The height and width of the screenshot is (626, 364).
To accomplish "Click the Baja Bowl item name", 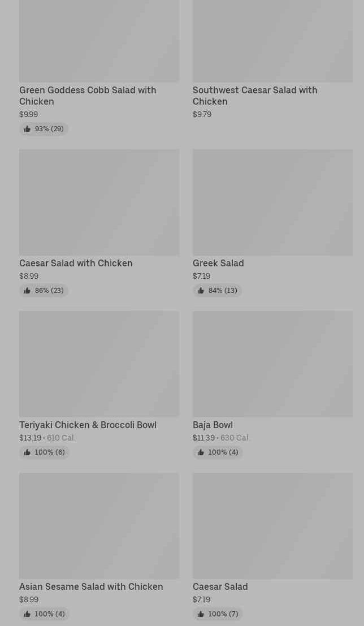I will (x=213, y=425).
